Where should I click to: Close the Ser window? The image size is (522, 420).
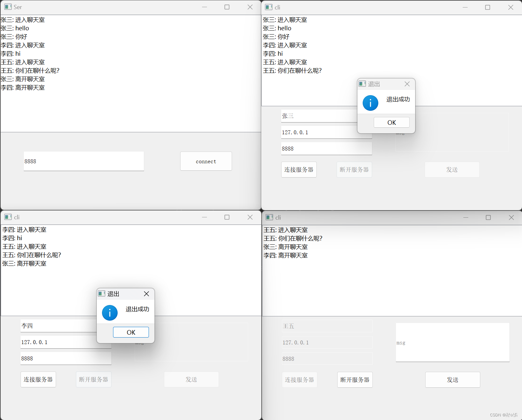tap(250, 7)
